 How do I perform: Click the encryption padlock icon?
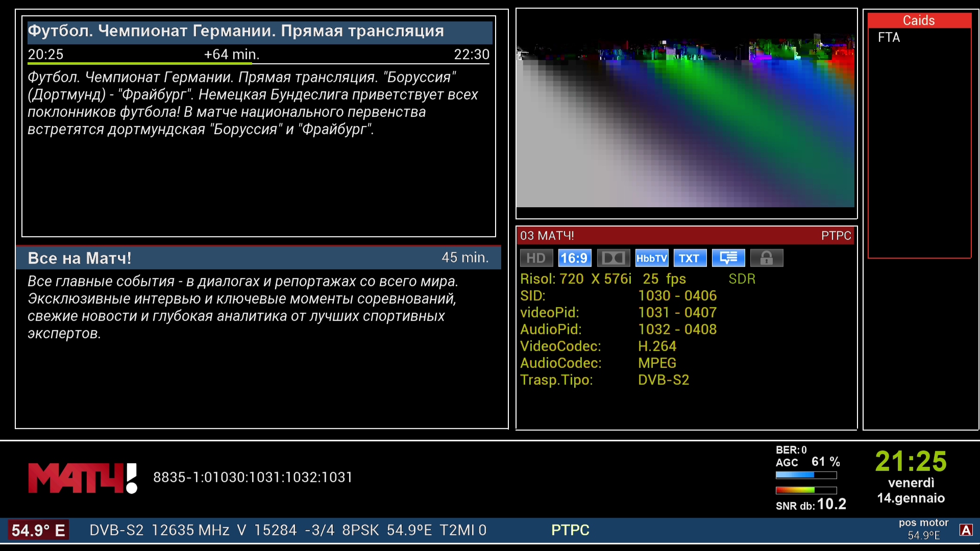point(767,258)
